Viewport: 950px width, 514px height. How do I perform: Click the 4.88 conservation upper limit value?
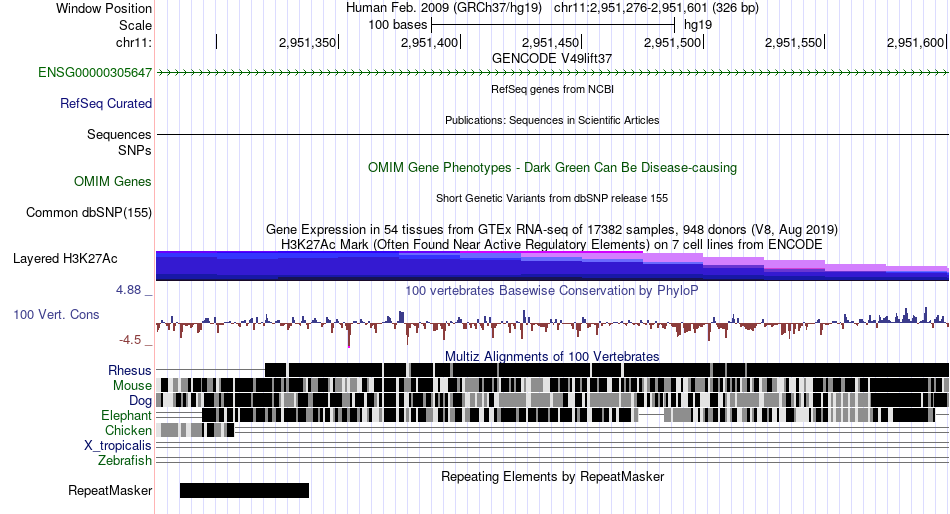click(128, 290)
